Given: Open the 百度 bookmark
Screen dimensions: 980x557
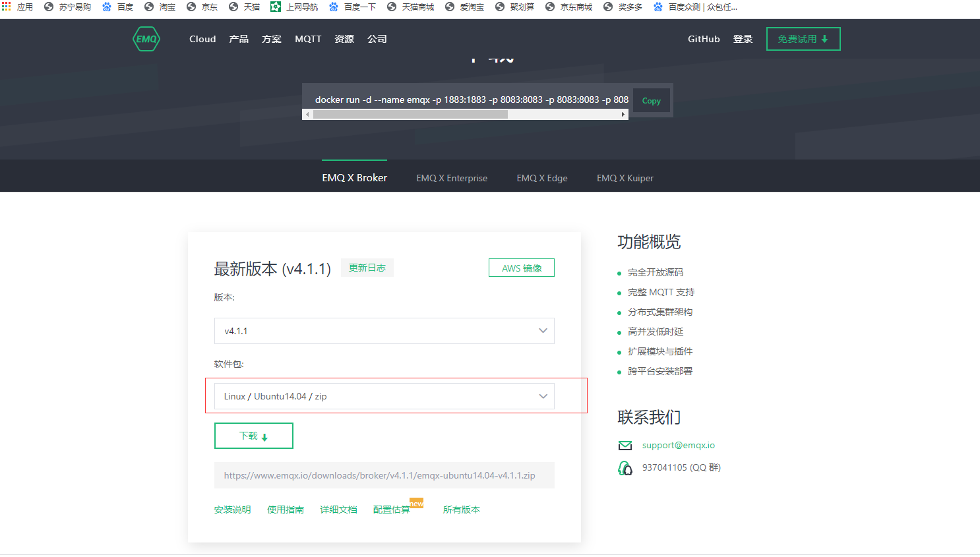Looking at the screenshot, I should coord(117,7).
